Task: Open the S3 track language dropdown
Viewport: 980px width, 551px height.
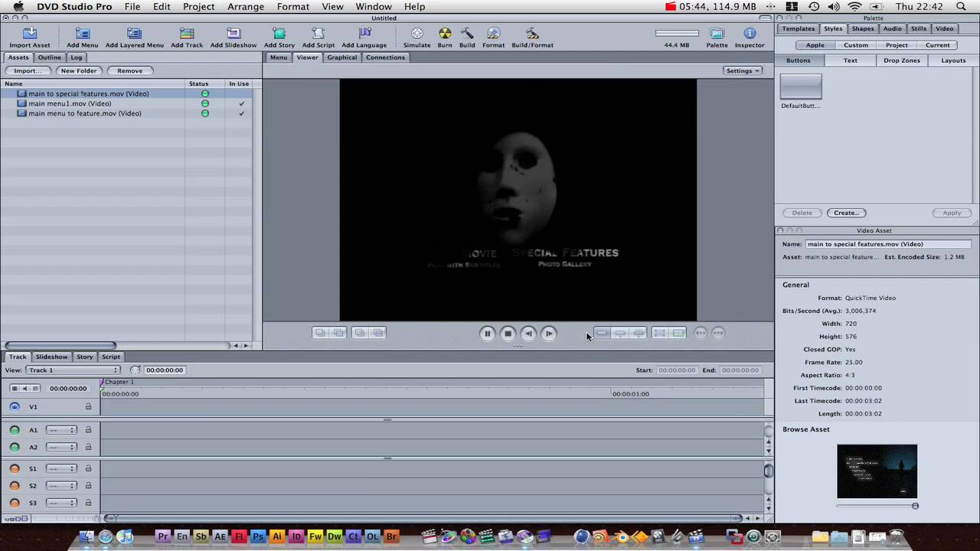Action: [x=61, y=503]
